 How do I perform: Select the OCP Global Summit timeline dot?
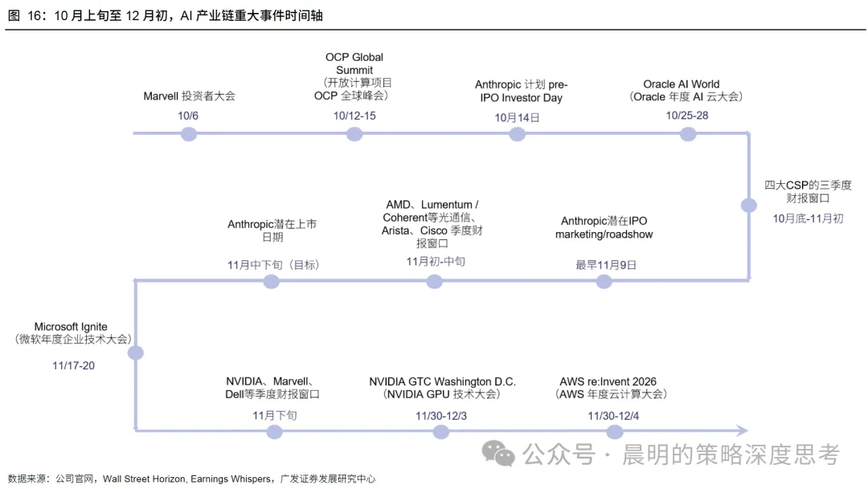point(354,134)
